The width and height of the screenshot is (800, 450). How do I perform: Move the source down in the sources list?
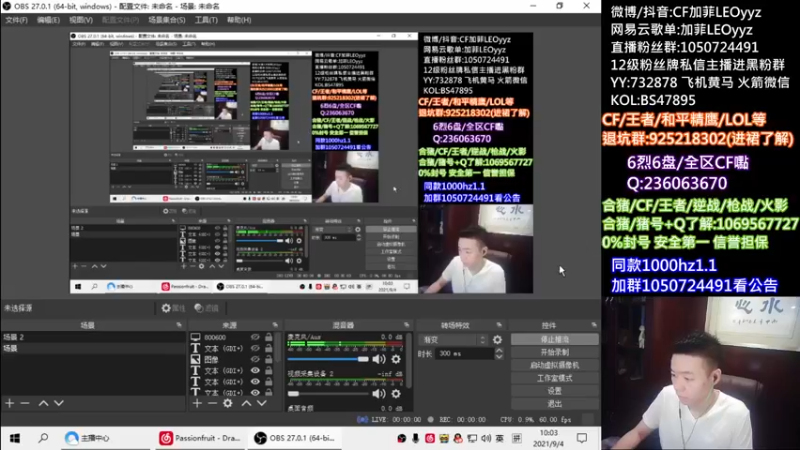(x=262, y=403)
